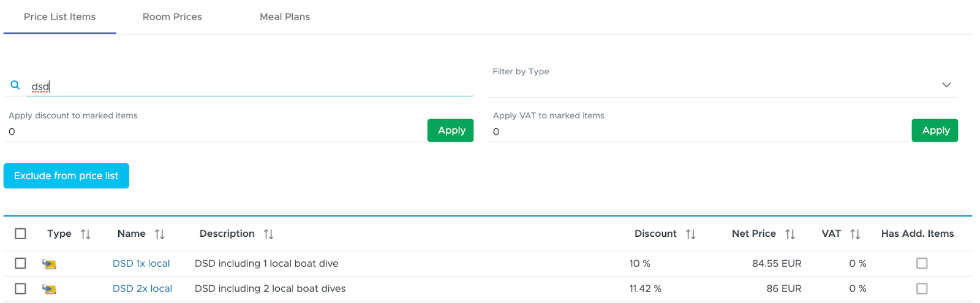Click the search magnifier icon
Screen dimensions: 980x303
(x=15, y=85)
